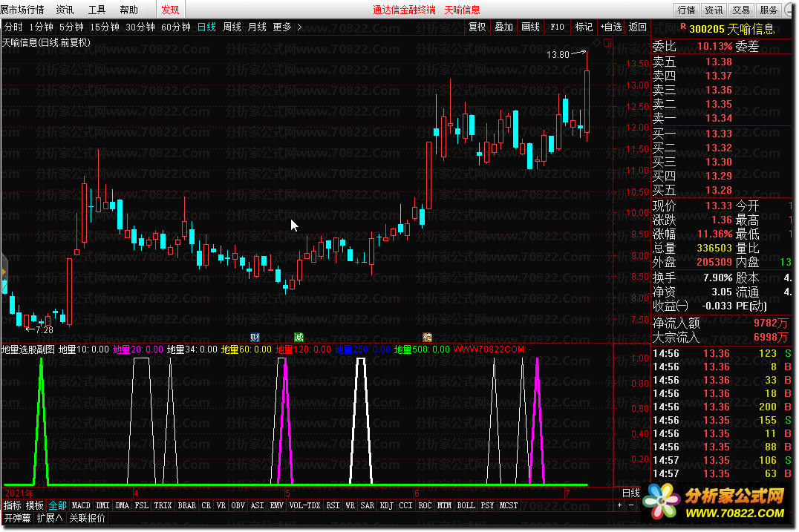Click the 减 marker below the chart
Image resolution: width=799 pixels, height=532 pixels.
tap(299, 338)
